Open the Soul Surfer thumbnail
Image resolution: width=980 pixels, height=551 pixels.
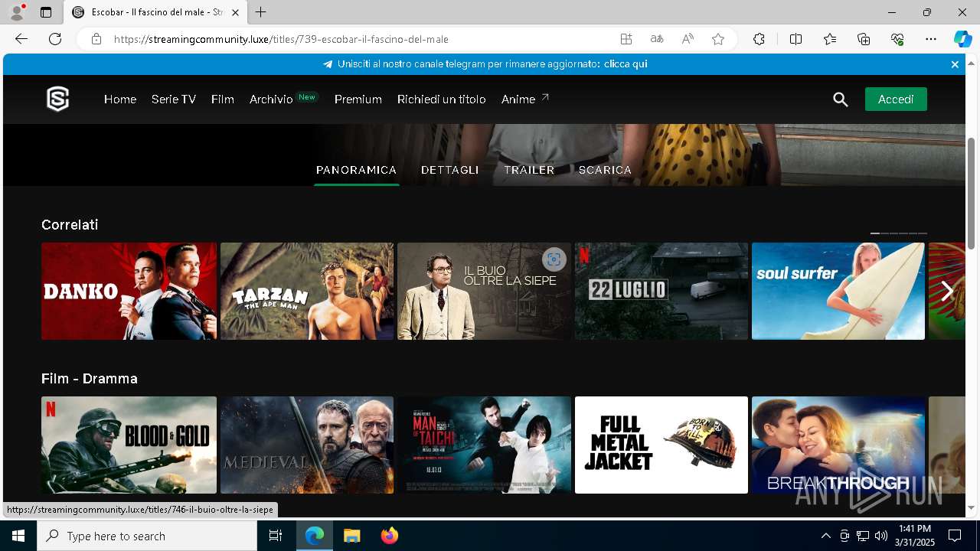point(838,291)
